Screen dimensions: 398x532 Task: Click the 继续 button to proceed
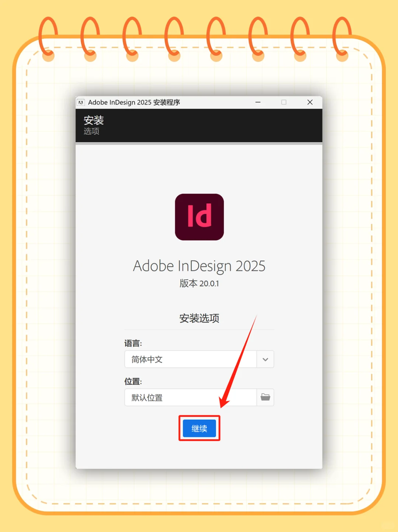(x=199, y=428)
